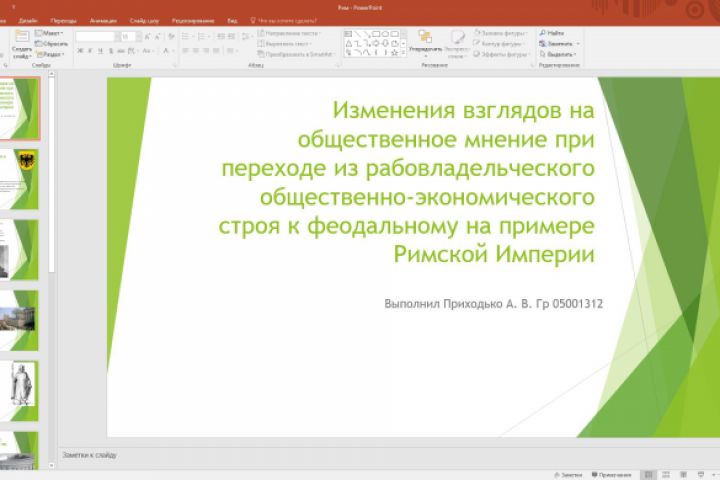Open Эффекты фигуры (Shape Effects) menu
Image resolution: width=720 pixels, height=480 pixels.
pyautogui.click(x=501, y=54)
